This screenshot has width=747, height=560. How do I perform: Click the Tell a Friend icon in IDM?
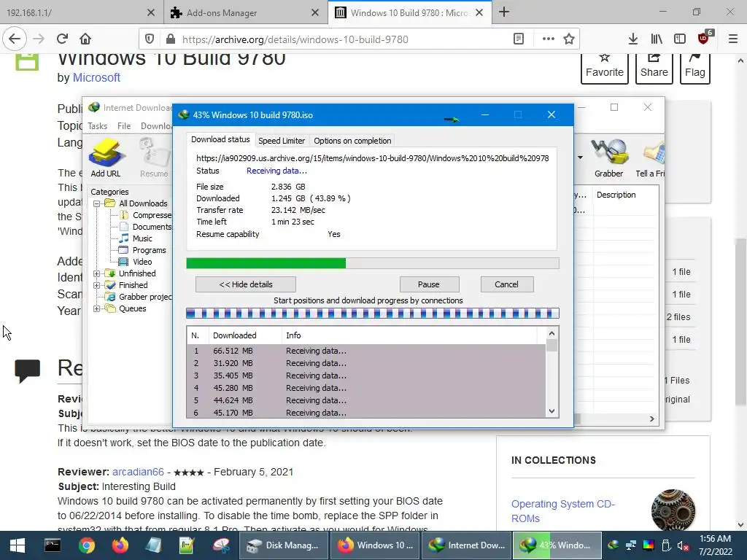click(650, 158)
